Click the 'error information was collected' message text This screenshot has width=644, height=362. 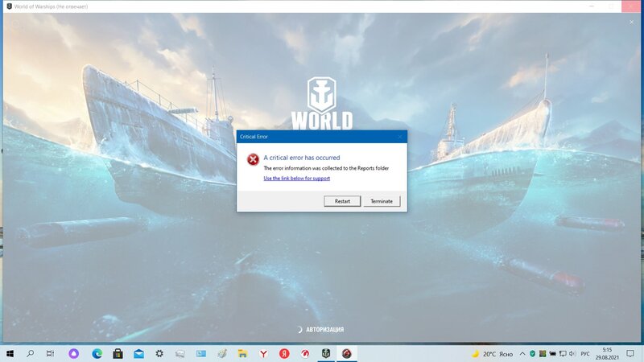(x=326, y=168)
